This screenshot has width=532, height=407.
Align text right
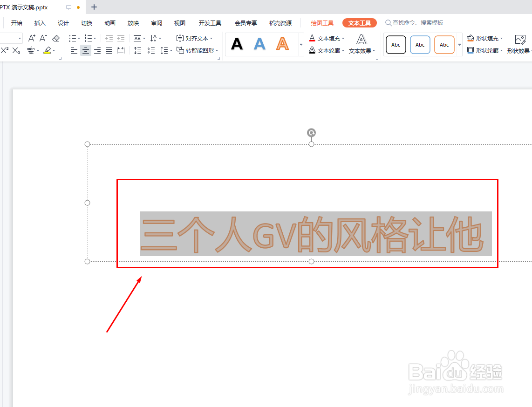tap(97, 51)
